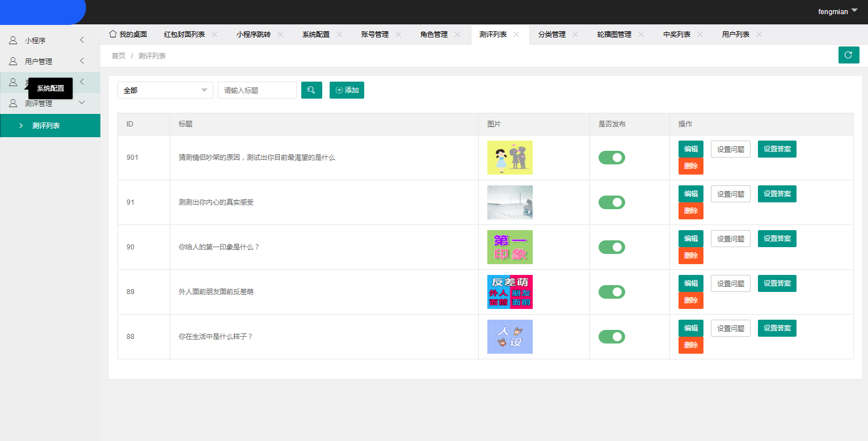This screenshot has height=441, width=868.
Task: Collapse the 测评管理 sidebar section
Action: pyautogui.click(x=81, y=103)
